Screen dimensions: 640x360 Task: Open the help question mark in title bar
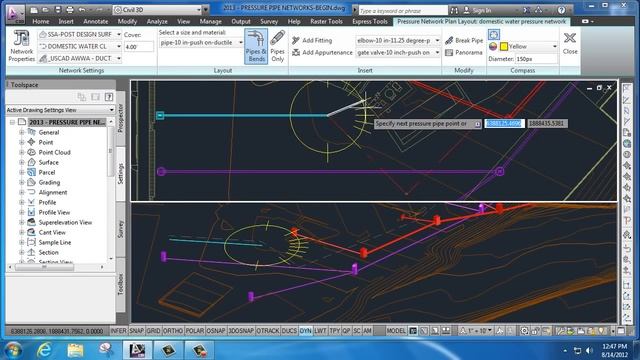562,10
